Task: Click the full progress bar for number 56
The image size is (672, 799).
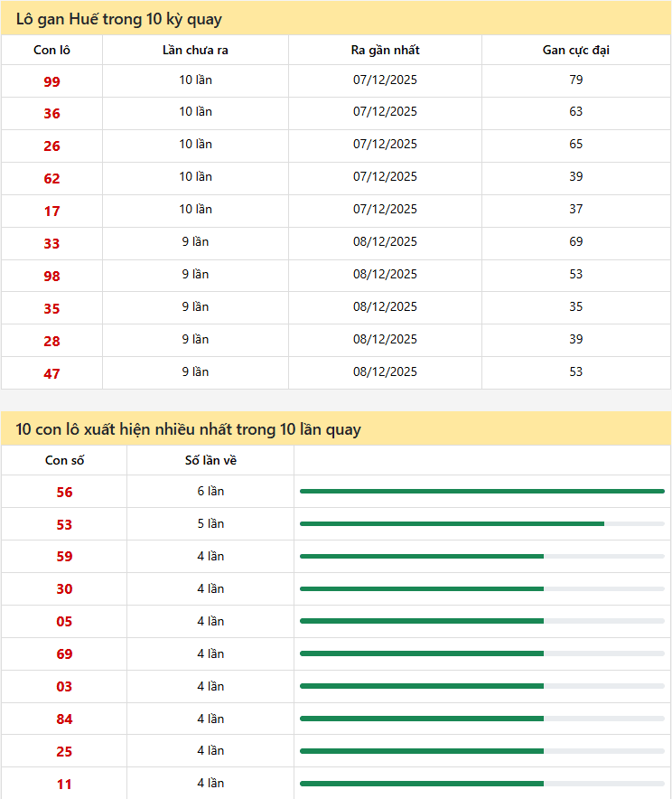Action: point(481,492)
